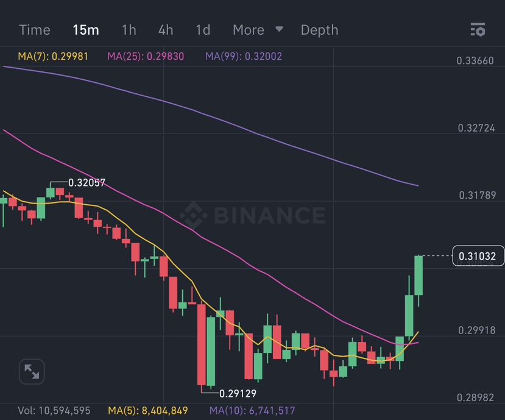Click the 0.33660 price axis label

click(475, 60)
